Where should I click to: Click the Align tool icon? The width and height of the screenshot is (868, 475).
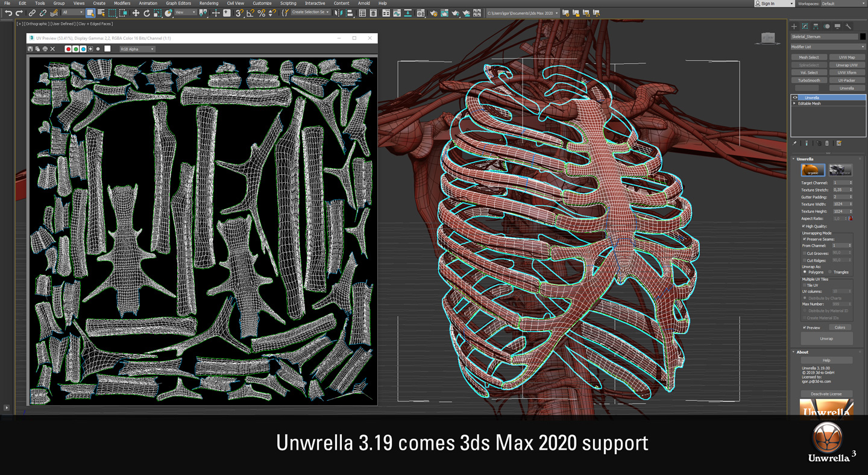[x=350, y=13]
